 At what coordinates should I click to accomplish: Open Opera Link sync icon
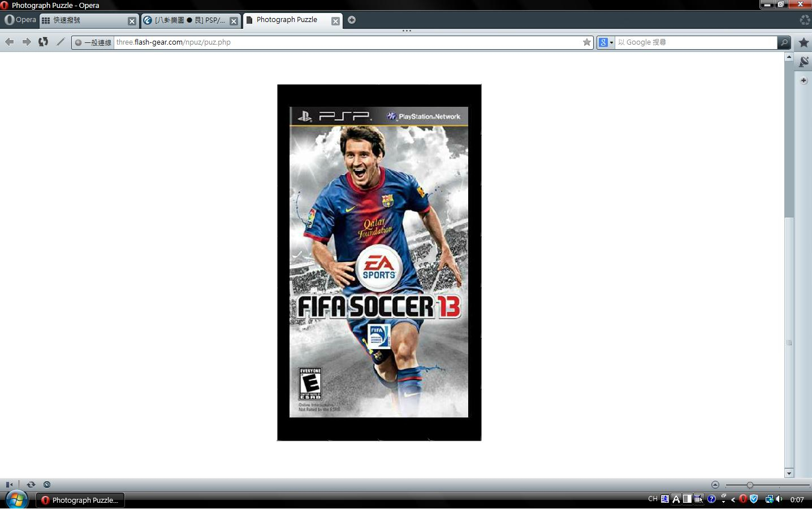pos(31,485)
